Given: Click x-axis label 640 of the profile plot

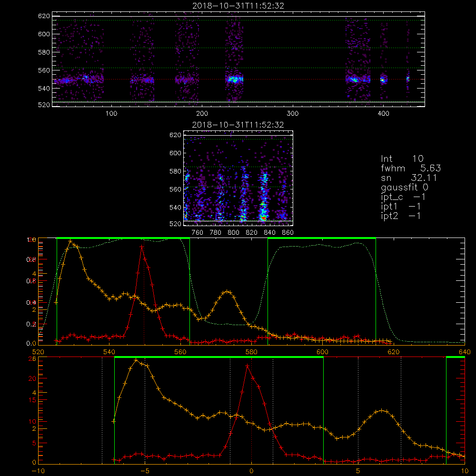Looking at the screenshot, I should pyautogui.click(x=465, y=352).
